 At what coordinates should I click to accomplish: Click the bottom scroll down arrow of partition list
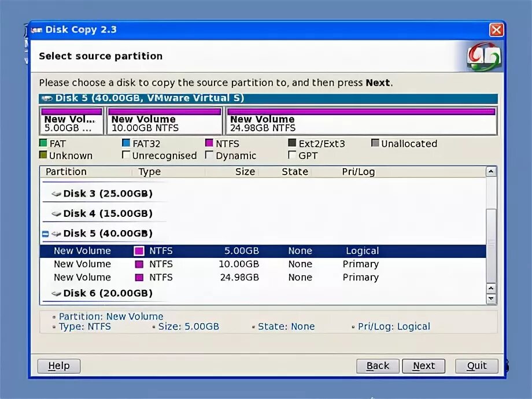tap(491, 299)
